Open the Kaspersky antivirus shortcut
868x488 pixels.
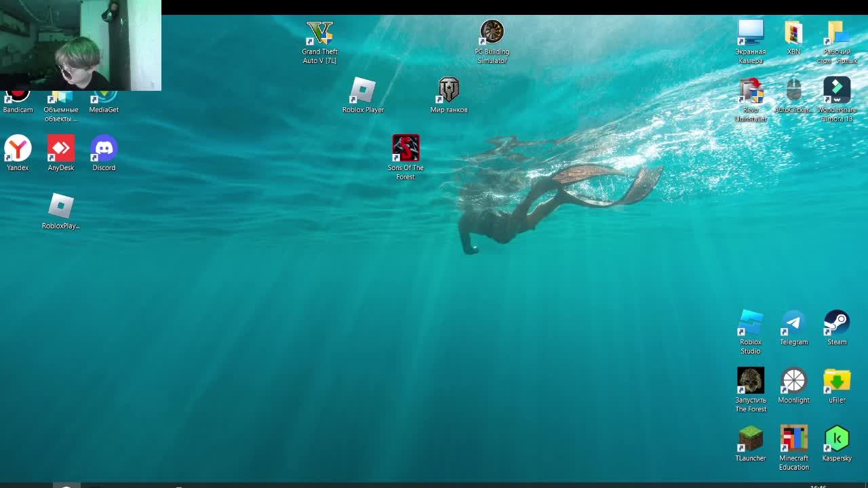tap(837, 439)
